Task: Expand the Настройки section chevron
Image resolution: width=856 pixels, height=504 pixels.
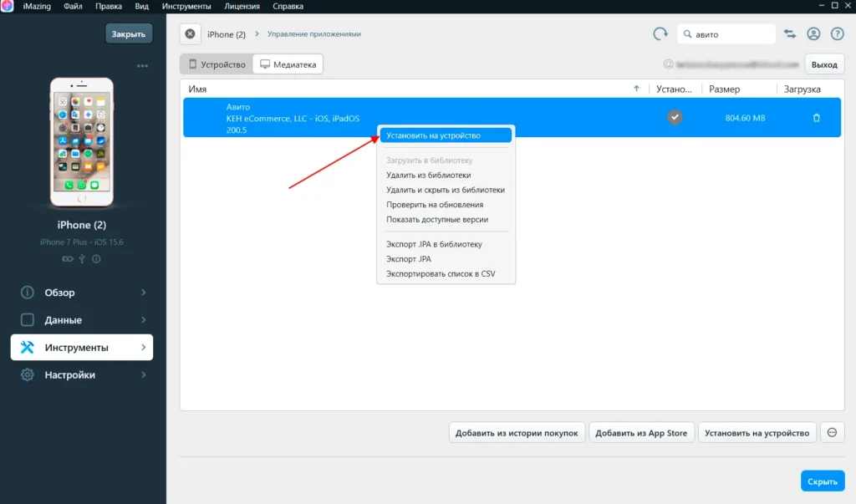Action: click(x=144, y=374)
